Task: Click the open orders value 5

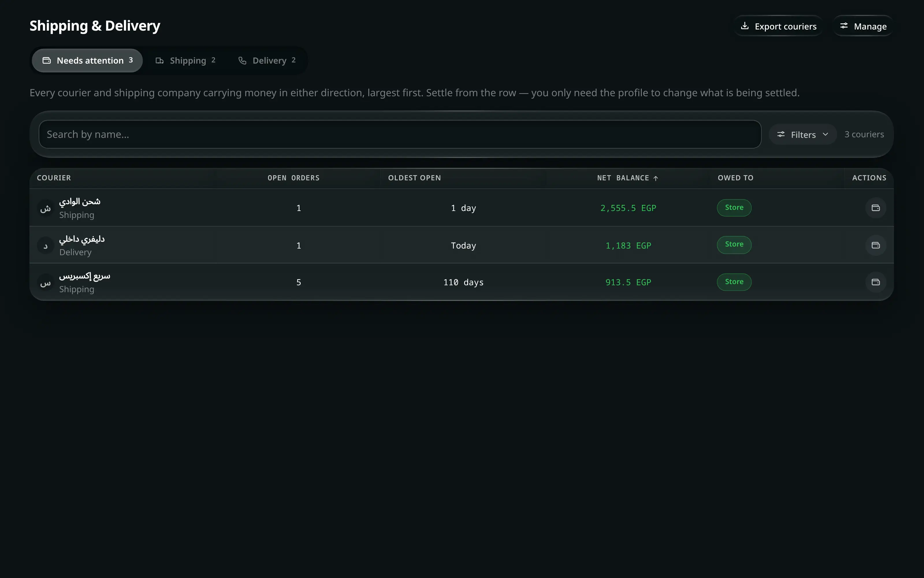Action: [299, 282]
